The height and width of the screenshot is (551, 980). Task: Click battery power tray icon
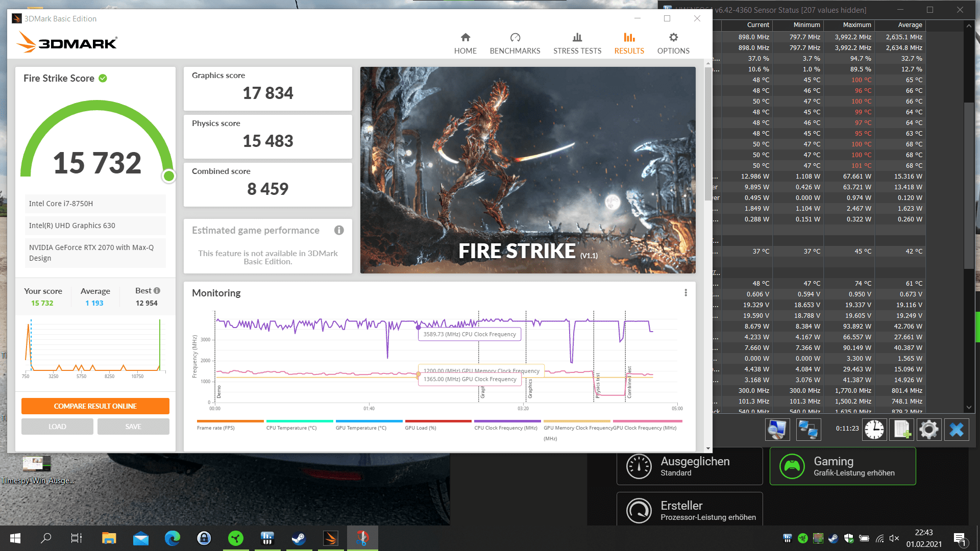(x=864, y=538)
